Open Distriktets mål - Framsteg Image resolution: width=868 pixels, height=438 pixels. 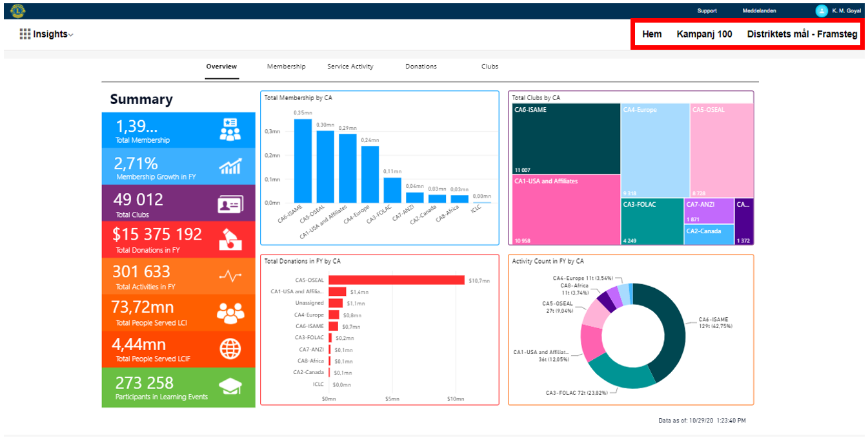pyautogui.click(x=802, y=34)
